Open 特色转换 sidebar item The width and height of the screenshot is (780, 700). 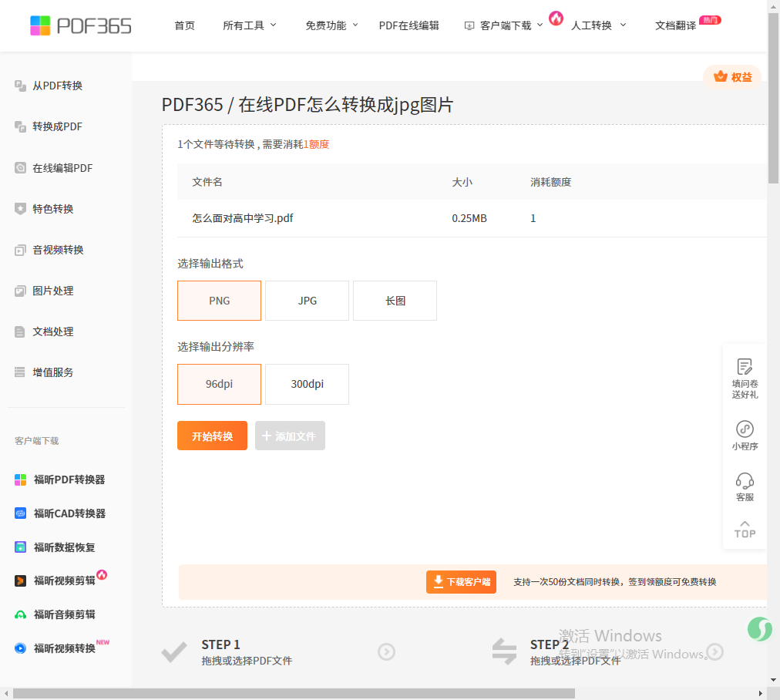[53, 209]
